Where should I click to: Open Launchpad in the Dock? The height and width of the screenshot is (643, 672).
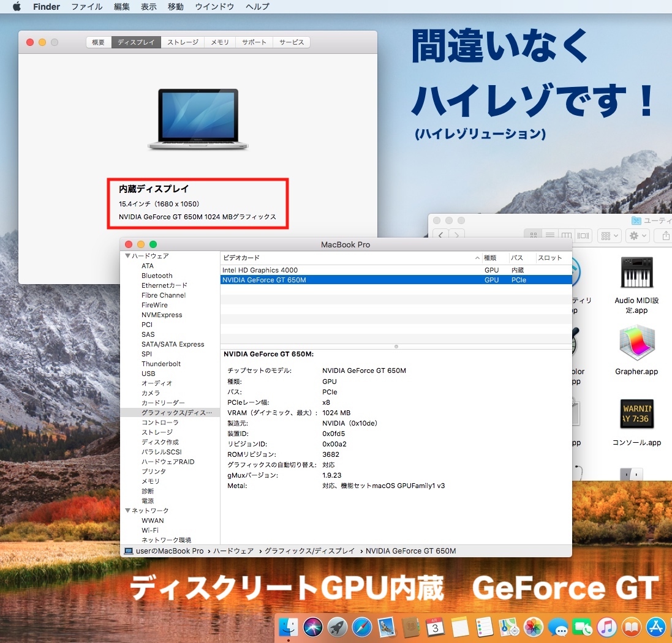click(338, 627)
